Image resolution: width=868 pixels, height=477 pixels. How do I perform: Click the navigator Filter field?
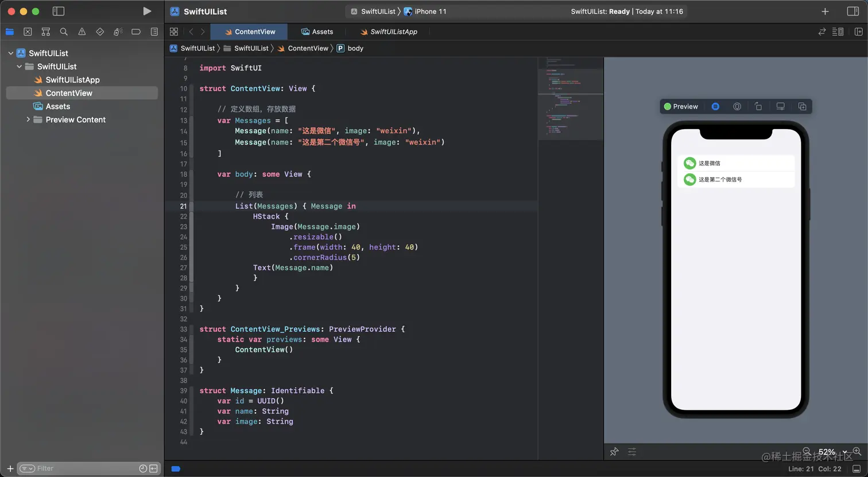80,468
